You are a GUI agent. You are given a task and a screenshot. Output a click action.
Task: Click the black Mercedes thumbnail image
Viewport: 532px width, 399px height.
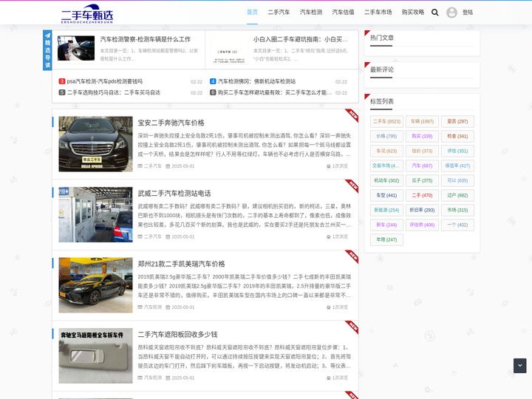click(x=95, y=144)
